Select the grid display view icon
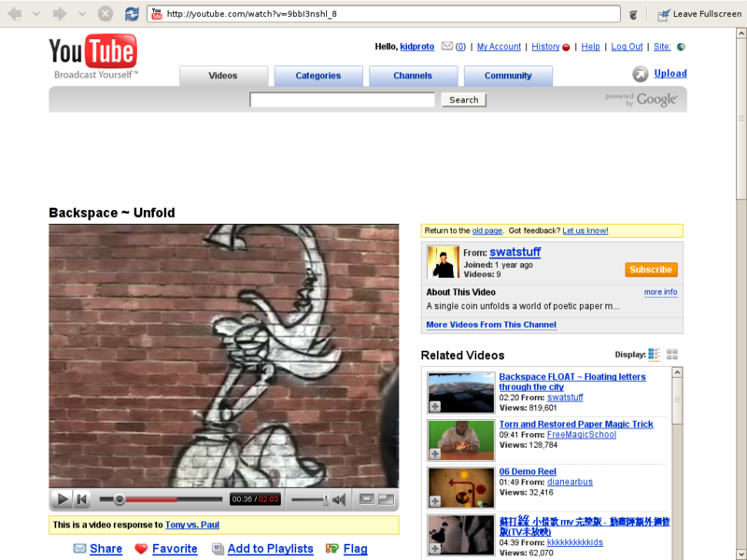 [672, 355]
